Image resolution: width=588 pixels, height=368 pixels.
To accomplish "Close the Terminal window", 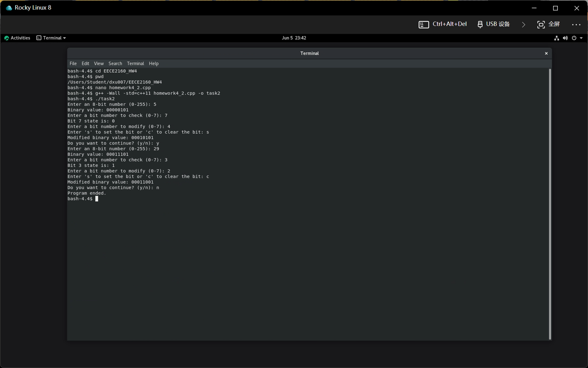I will [x=546, y=53].
